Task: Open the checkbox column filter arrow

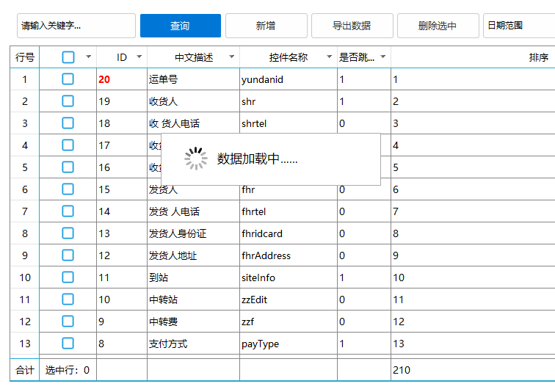Action: (89, 57)
